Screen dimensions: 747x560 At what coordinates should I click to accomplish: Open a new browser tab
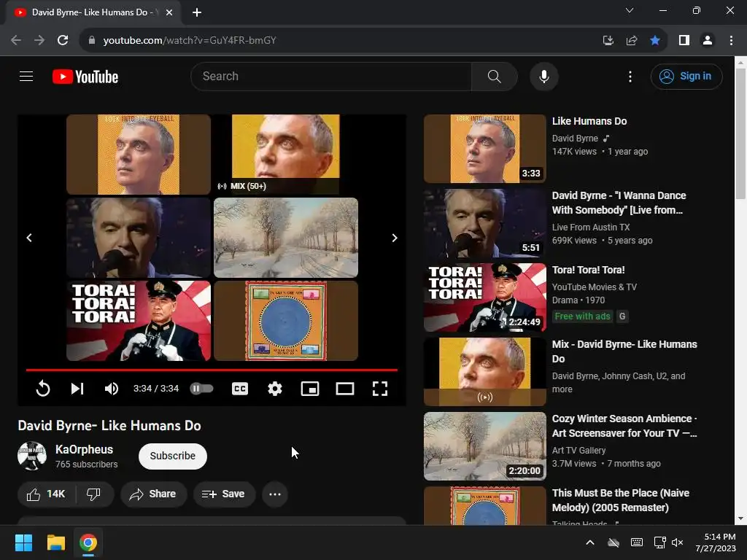pos(197,12)
